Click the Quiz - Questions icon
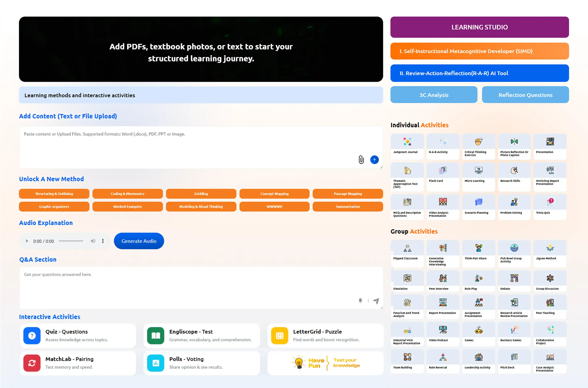 [x=32, y=336]
